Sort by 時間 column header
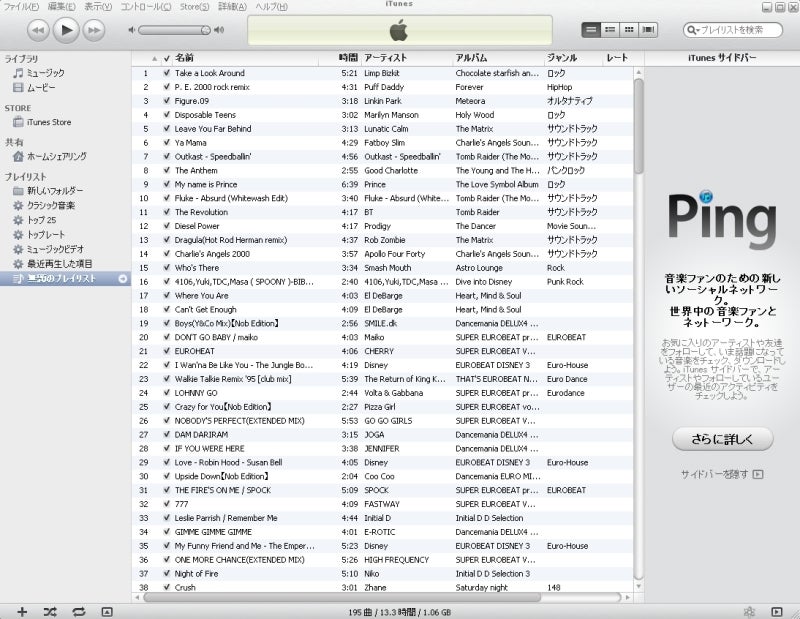800x619 pixels. click(340, 58)
